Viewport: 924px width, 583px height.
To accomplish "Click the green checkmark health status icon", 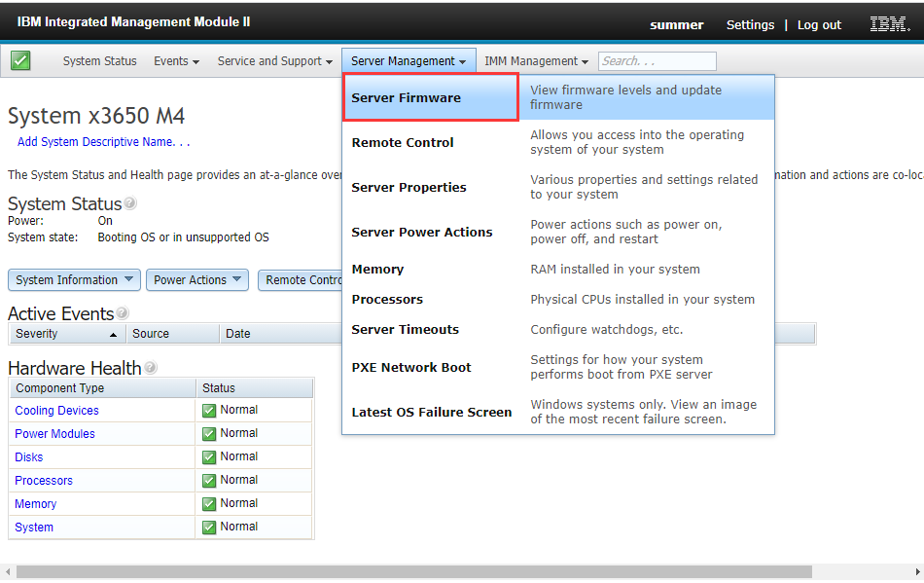I will (20, 60).
